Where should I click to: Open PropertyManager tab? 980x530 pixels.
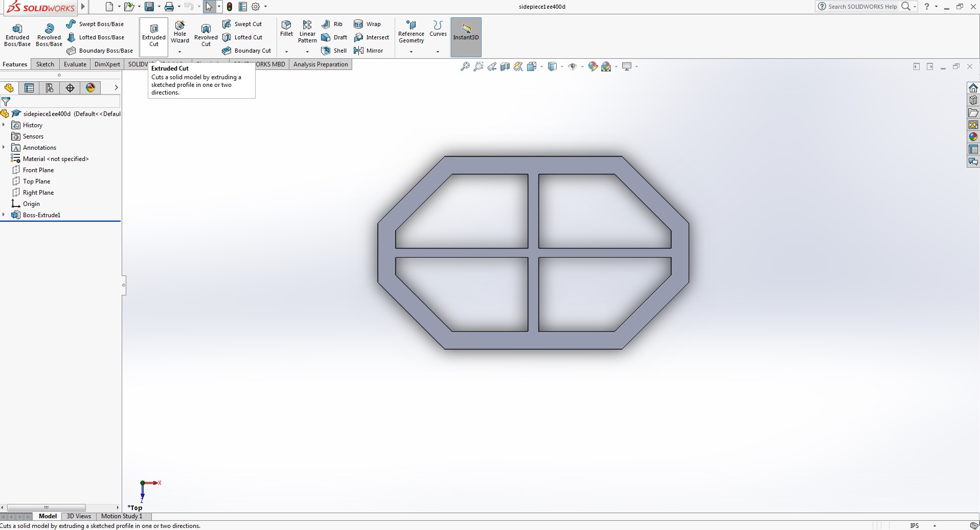(x=29, y=88)
